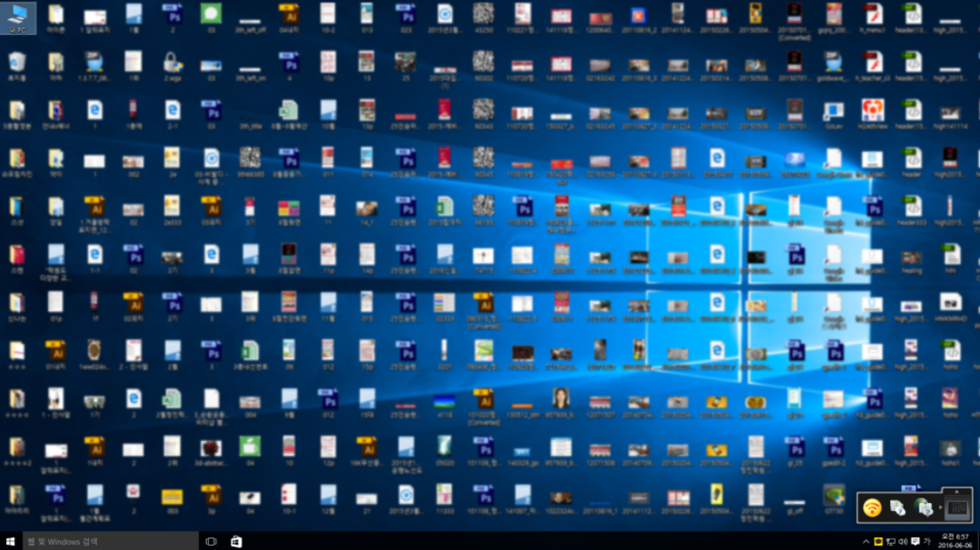
Task: Select the 74715 image file
Action: (483, 258)
